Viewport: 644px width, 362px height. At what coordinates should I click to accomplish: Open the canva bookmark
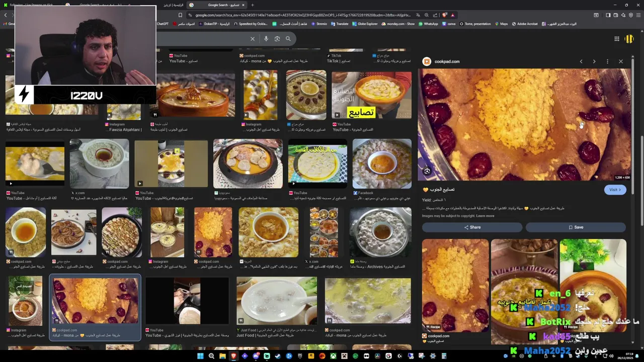point(449,24)
